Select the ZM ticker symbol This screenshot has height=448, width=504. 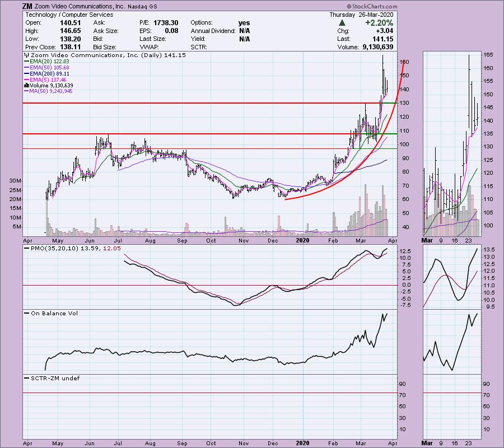pyautogui.click(x=27, y=6)
